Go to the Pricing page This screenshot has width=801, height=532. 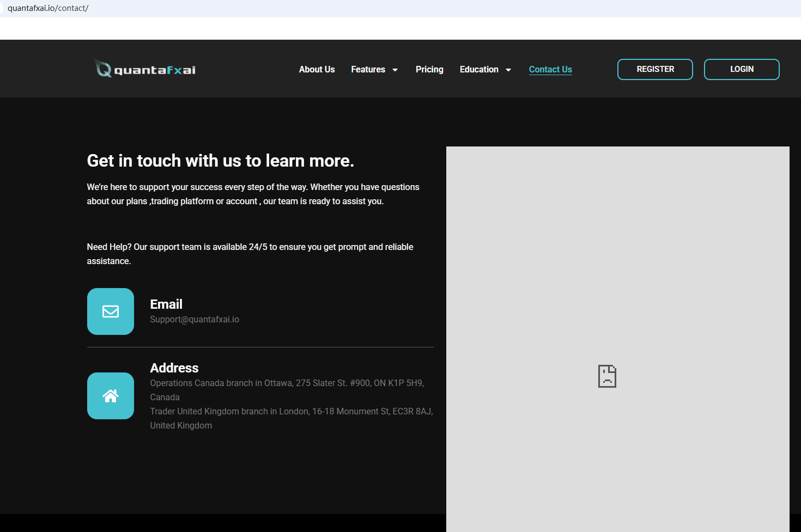tap(429, 69)
